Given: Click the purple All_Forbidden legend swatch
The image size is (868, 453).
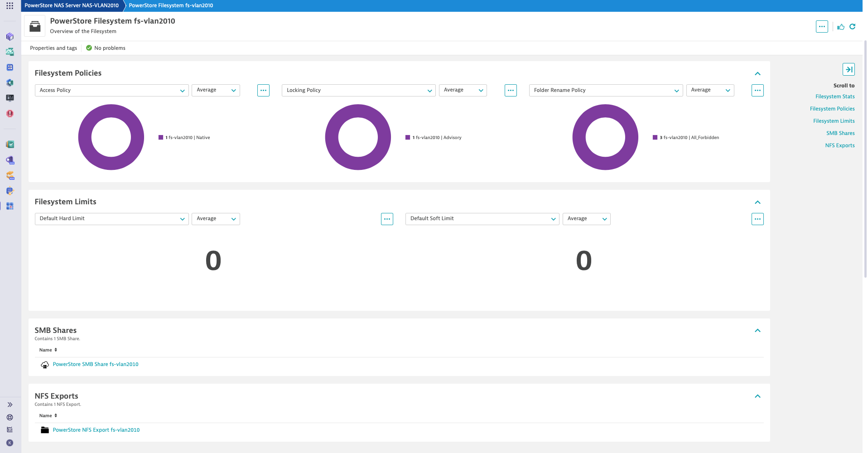Looking at the screenshot, I should point(655,137).
